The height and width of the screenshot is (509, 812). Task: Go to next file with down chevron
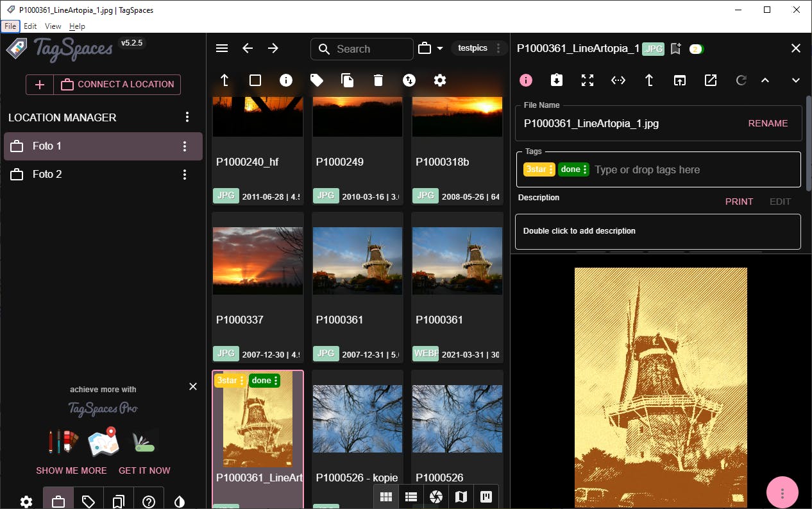point(796,80)
